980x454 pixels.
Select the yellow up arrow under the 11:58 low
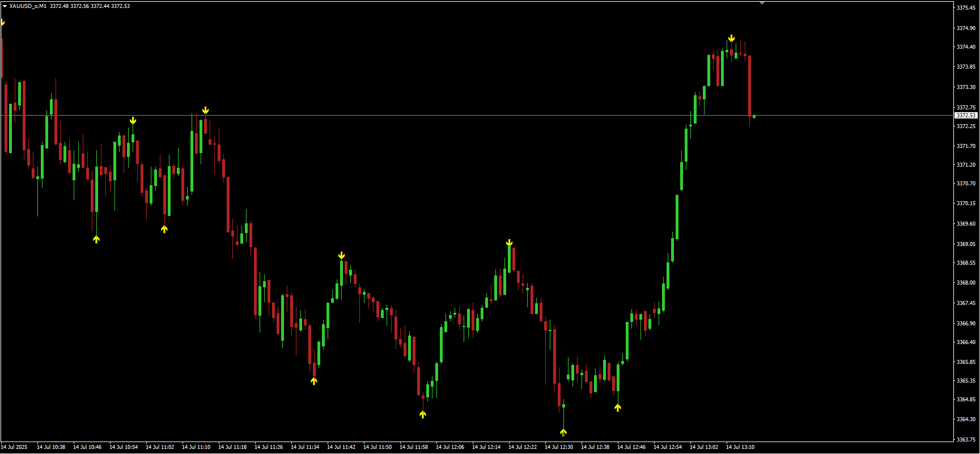point(423,414)
